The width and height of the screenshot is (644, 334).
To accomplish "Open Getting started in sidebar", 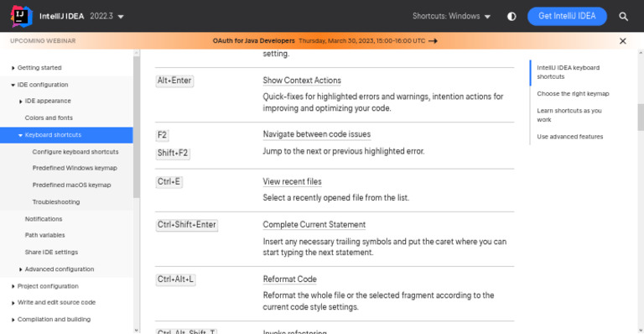I will point(39,68).
